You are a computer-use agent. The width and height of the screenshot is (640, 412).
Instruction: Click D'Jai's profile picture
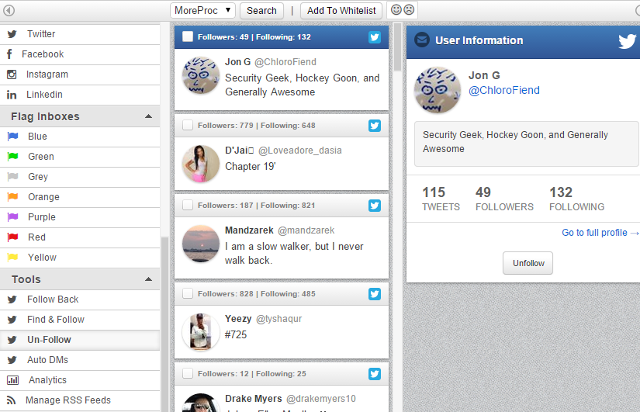pyautogui.click(x=200, y=164)
